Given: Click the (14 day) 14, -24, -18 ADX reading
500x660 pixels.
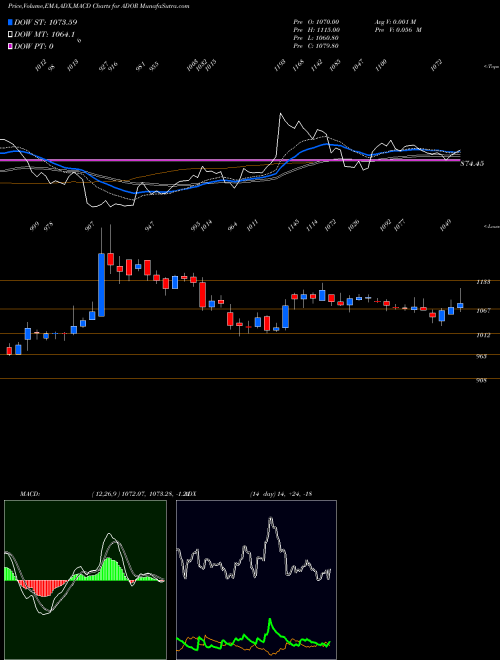Looking at the screenshot, I should (x=280, y=493).
